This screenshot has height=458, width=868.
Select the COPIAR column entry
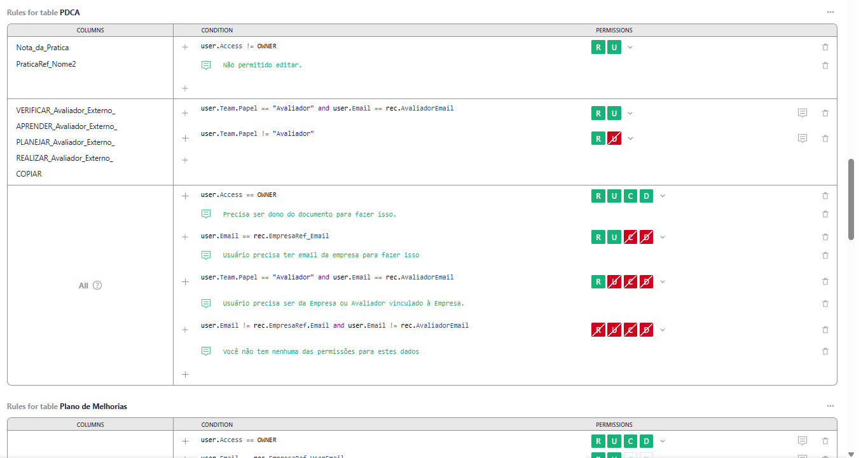[29, 173]
